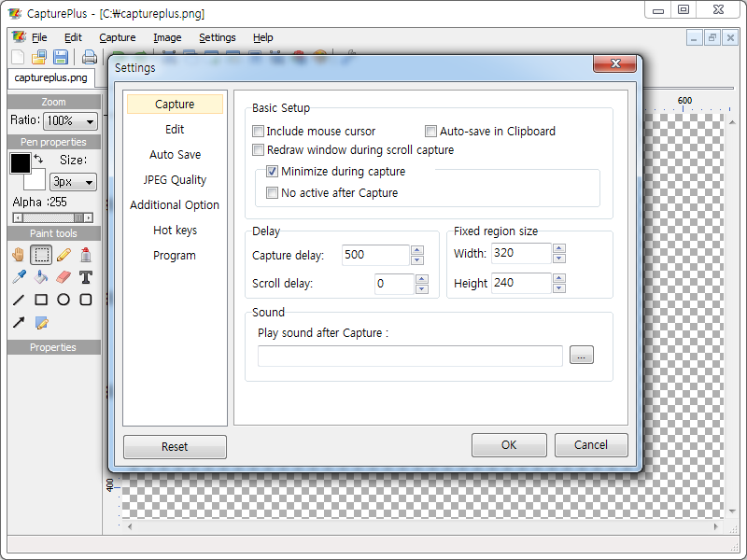Viewport: 747px width, 560px height.
Task: Select the Note highlighter tool
Action: 41,322
